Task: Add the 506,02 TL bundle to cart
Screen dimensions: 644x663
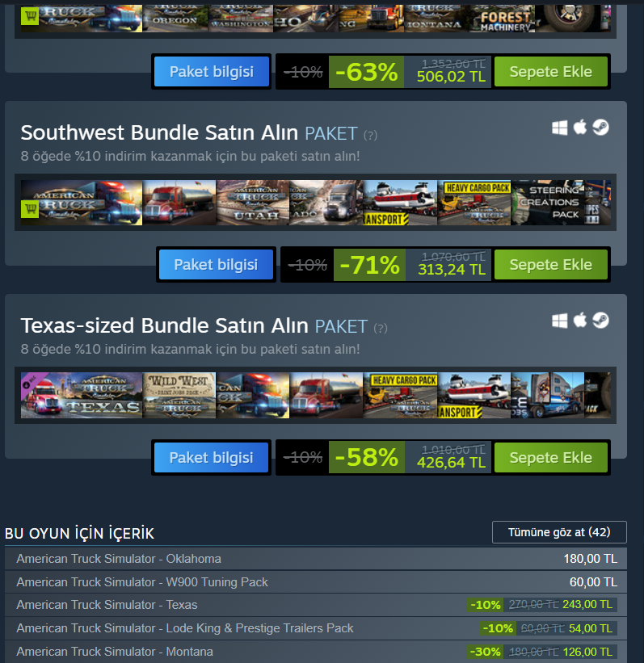Action: (x=550, y=71)
